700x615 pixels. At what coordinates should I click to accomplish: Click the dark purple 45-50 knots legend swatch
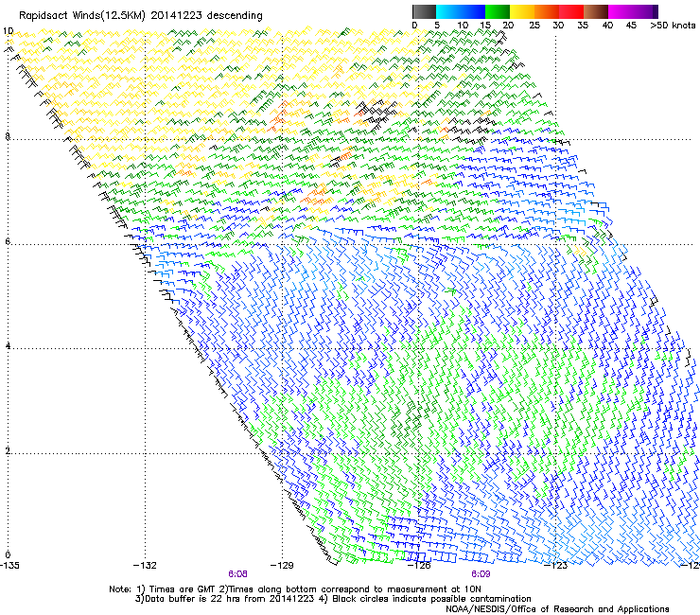coord(645,11)
